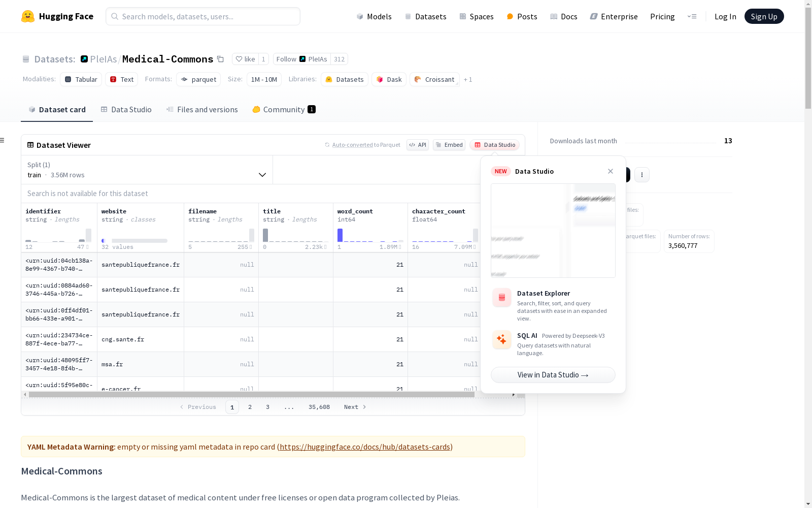The height and width of the screenshot is (508, 812).
Task: Click the msa.fr website cell
Action: tap(141, 364)
